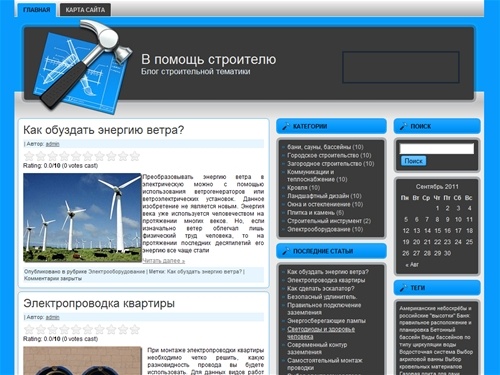The height and width of the screenshot is (375, 500).
Task: Open category Плитка и камень
Action: [x=311, y=213]
